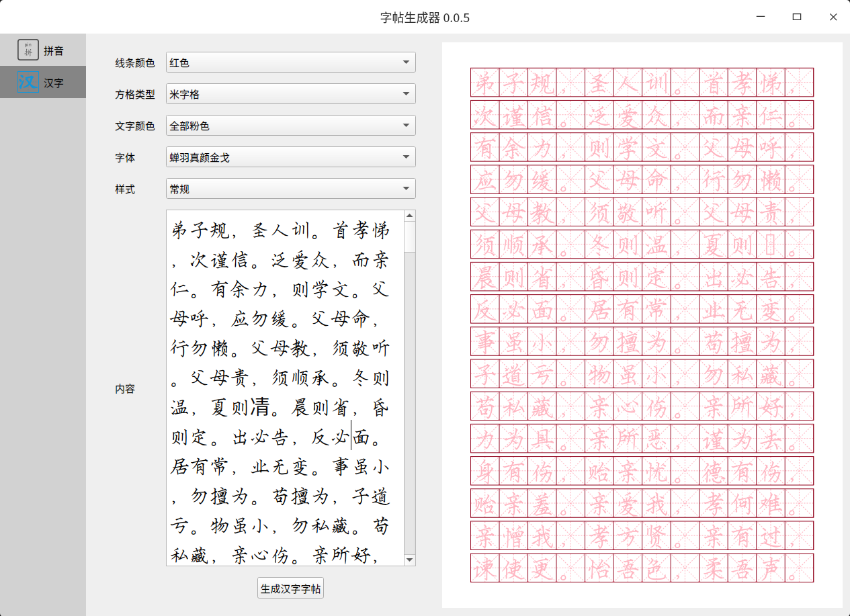Click the dropdown arrow on the 线条颜色 combo box

coord(407,62)
